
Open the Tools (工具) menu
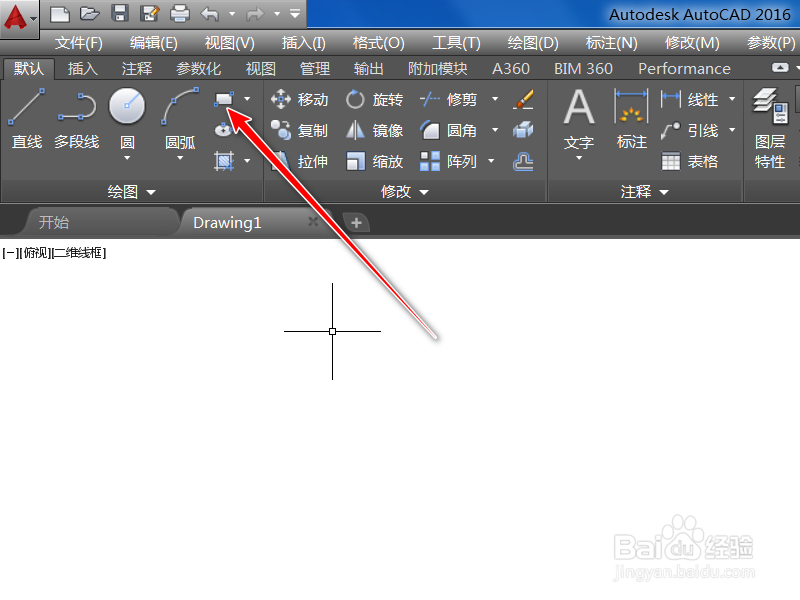(456, 43)
